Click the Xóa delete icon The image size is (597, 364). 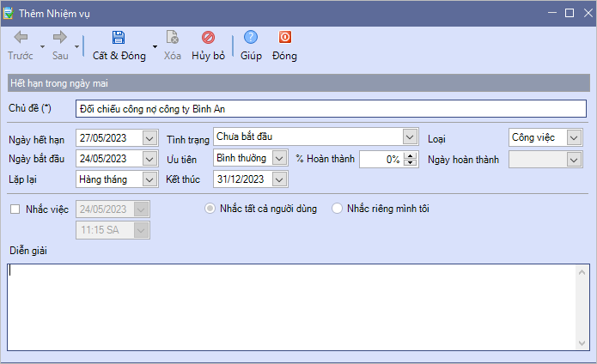(x=173, y=38)
